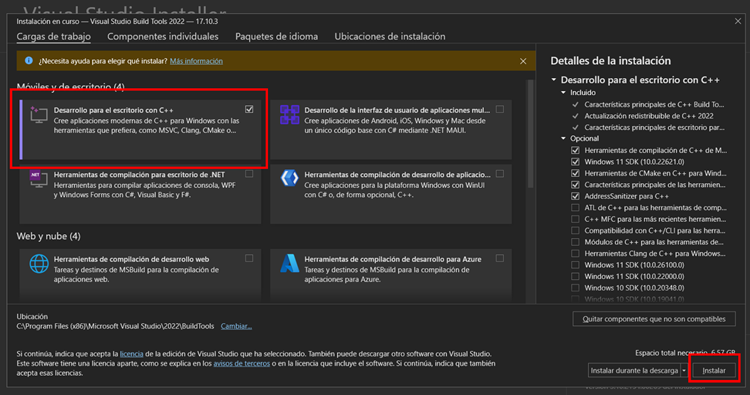Click the .NET MAUI multiplatform UI workload icon
Screen dimensions: 750x395
click(289, 115)
